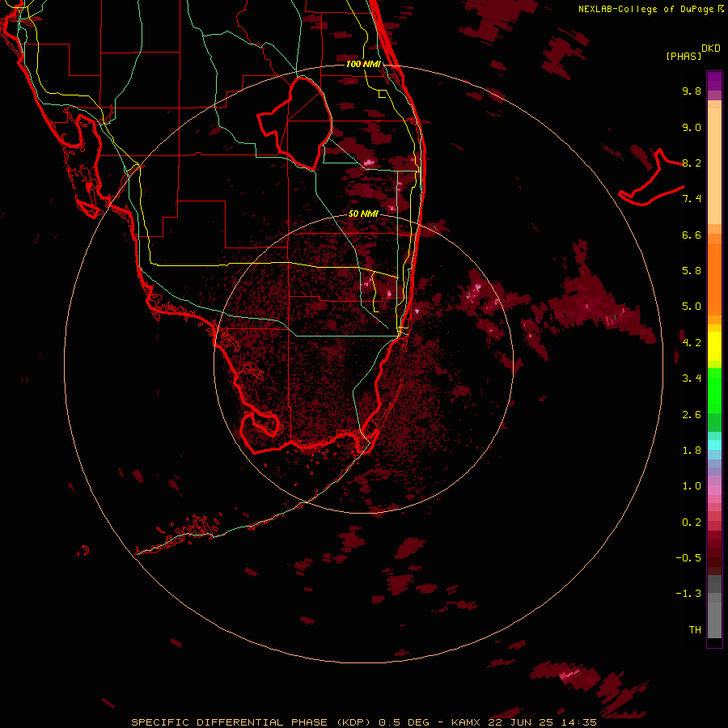Click the 100 NMI range ring label

coord(363,64)
